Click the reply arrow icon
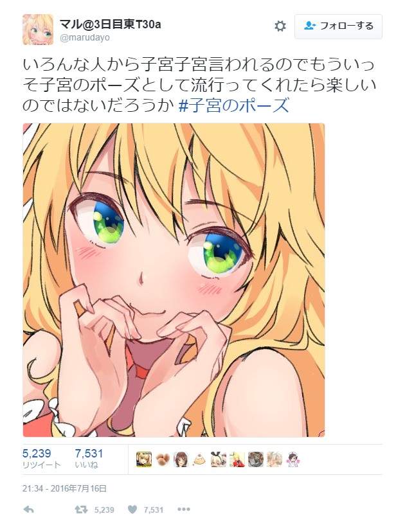This screenshot has width=405, height=532. 29,510
